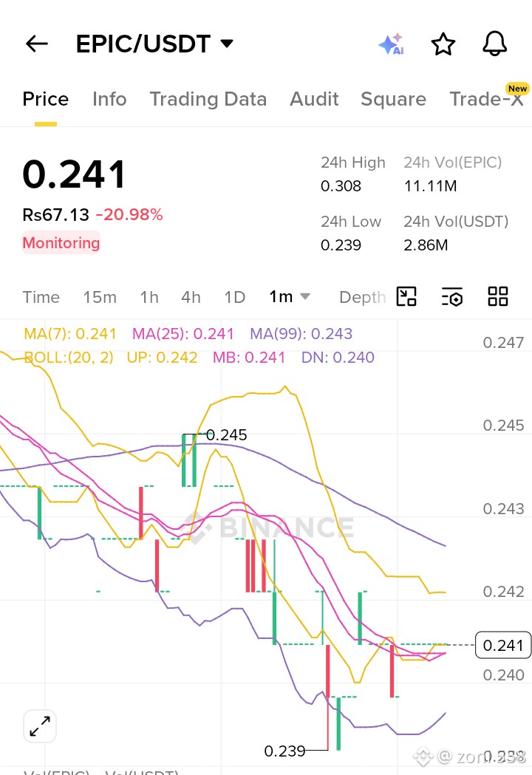
Task: Tap the MB: 0.241 Bollinger value
Action: point(249,358)
